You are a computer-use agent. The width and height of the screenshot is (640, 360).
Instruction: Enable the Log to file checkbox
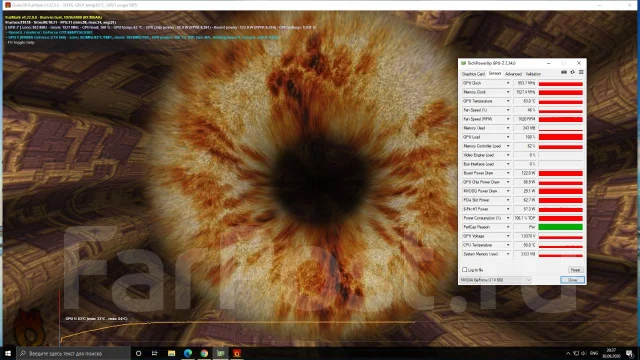coord(464,270)
